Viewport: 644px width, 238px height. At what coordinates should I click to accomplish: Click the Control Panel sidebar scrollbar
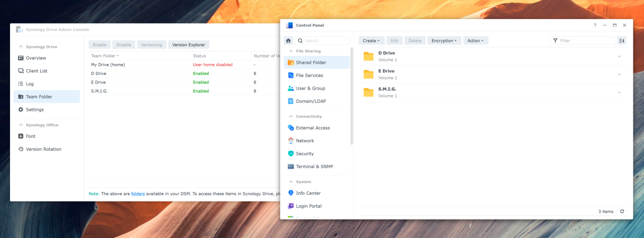(x=352, y=96)
